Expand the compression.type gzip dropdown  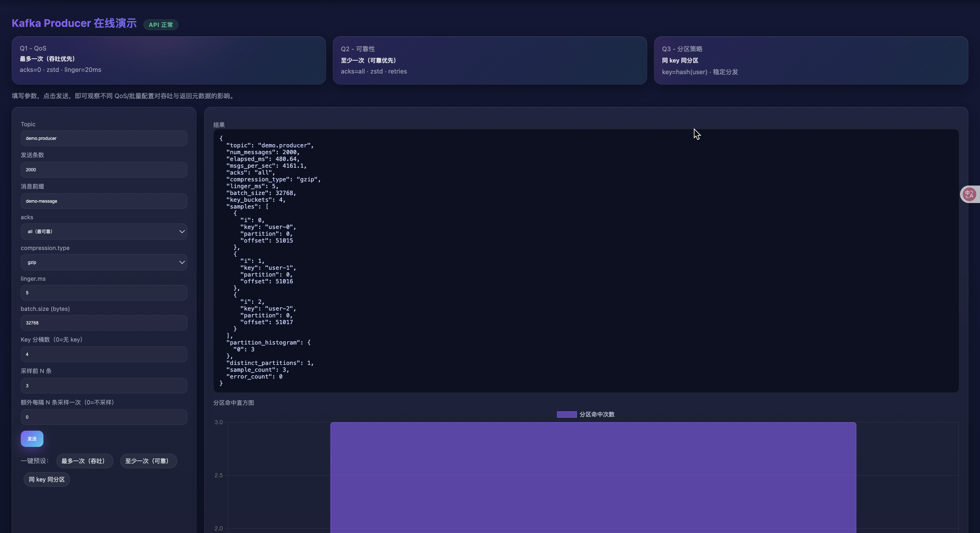103,262
